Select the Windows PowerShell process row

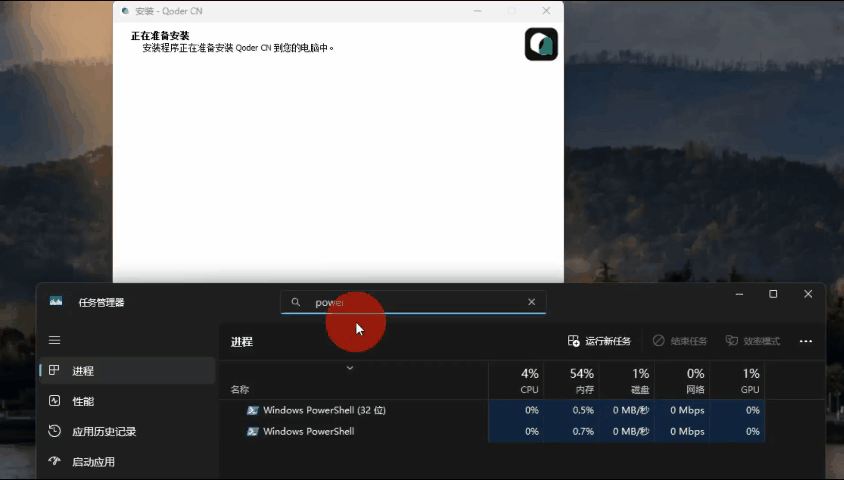(x=492, y=432)
